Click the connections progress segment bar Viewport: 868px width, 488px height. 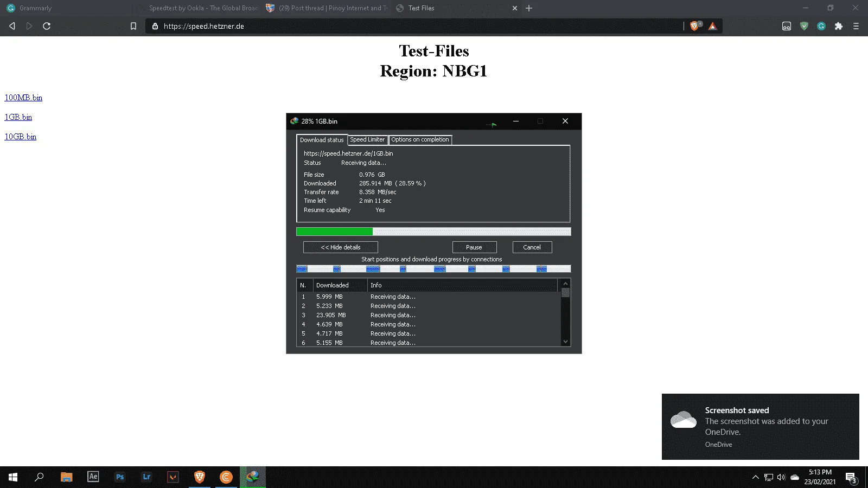pos(433,269)
